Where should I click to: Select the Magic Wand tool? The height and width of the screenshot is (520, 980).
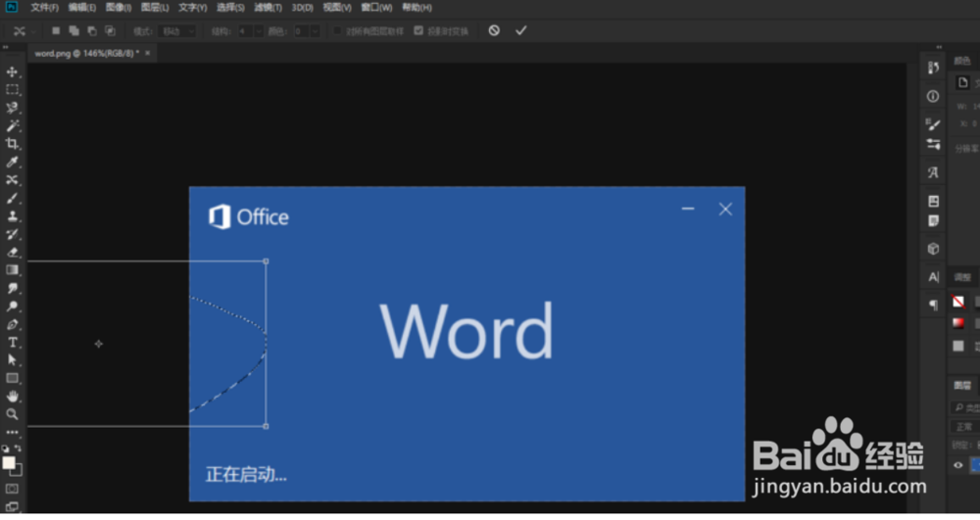click(x=12, y=125)
